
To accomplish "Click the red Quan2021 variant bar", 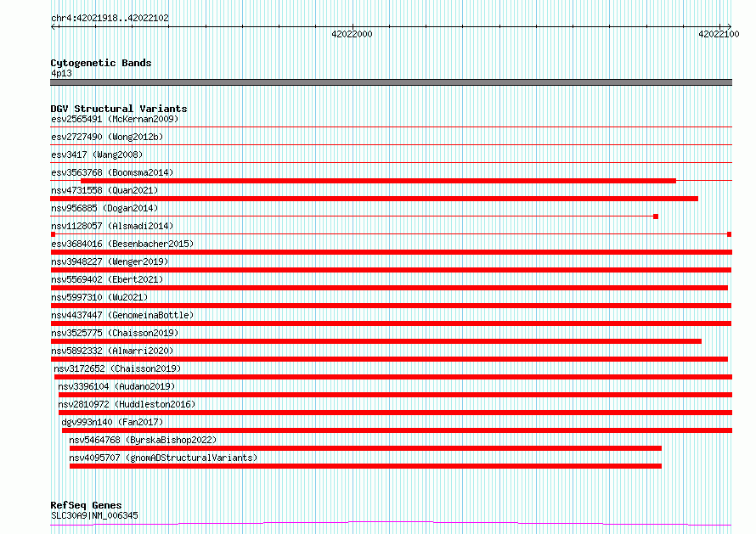I will [x=374, y=199].
